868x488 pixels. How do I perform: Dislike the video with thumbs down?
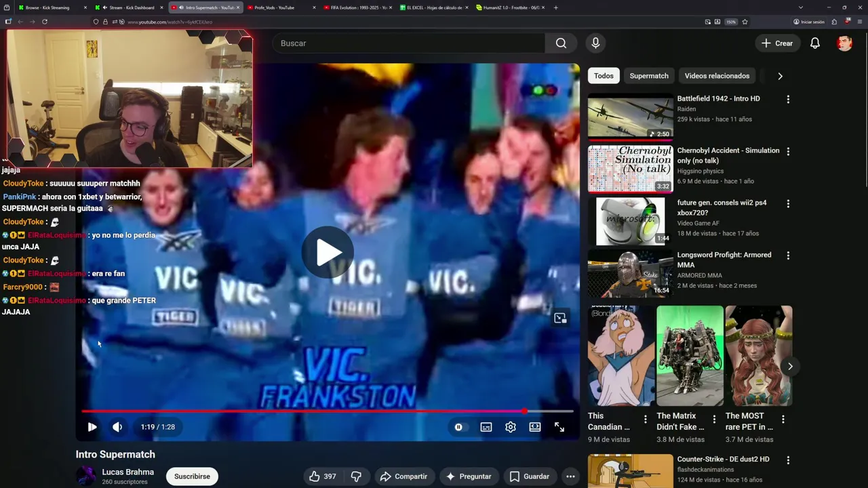(x=356, y=476)
